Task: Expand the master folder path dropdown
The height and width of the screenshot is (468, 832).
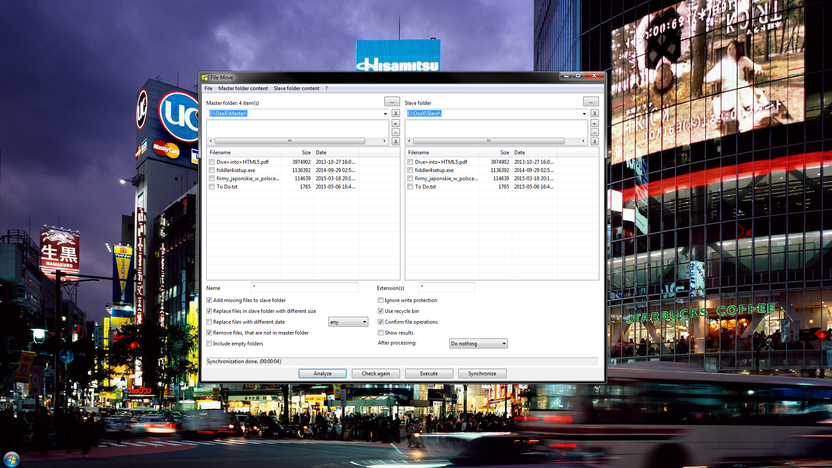Action: click(385, 114)
